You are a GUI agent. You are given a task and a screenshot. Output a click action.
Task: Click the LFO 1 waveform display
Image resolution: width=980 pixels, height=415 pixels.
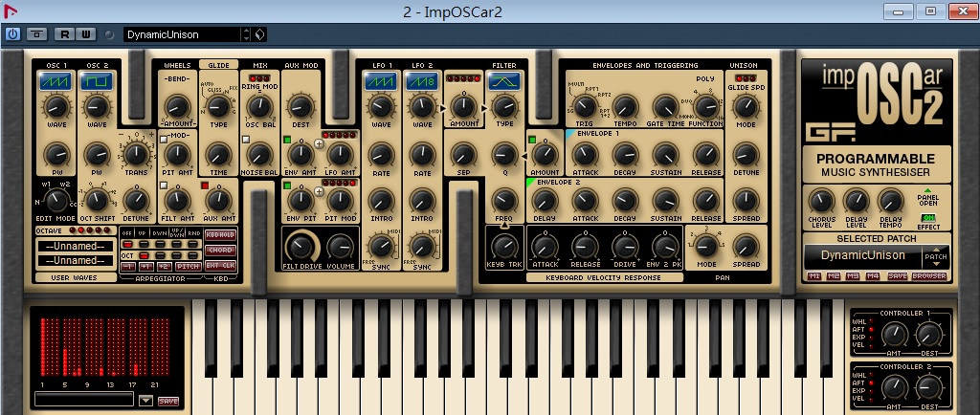(x=381, y=81)
